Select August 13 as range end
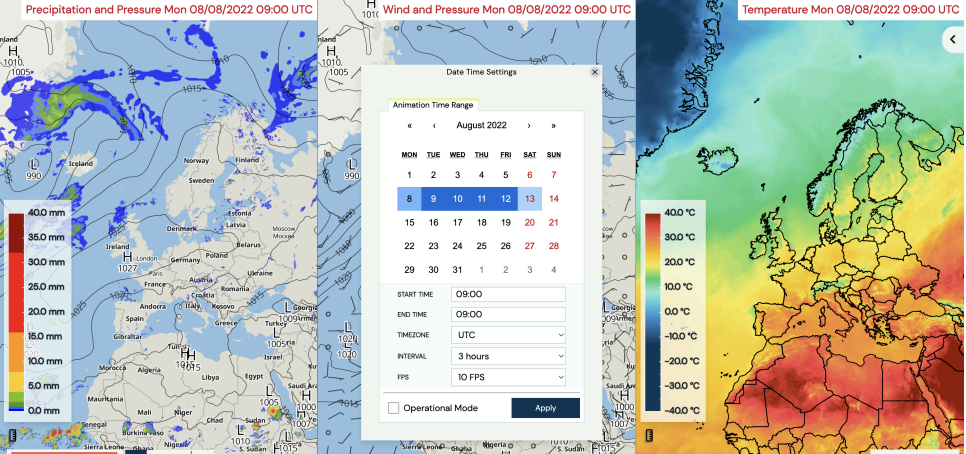 click(x=530, y=199)
